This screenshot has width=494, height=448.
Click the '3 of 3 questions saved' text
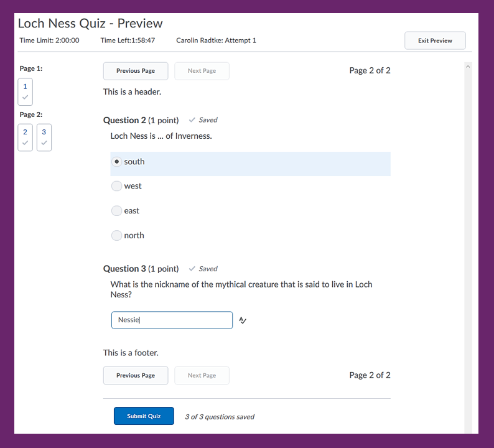coord(220,417)
